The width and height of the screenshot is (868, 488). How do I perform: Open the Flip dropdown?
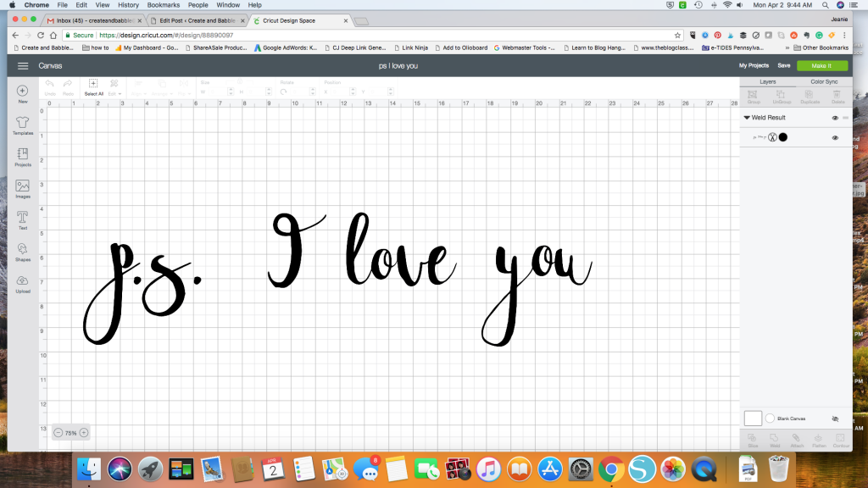point(183,87)
